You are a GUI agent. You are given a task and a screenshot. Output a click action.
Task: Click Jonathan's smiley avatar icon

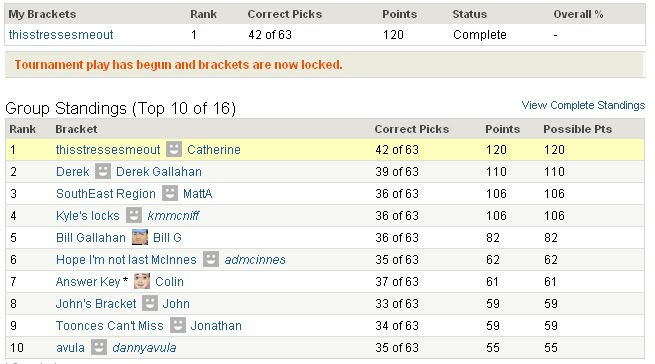178,325
